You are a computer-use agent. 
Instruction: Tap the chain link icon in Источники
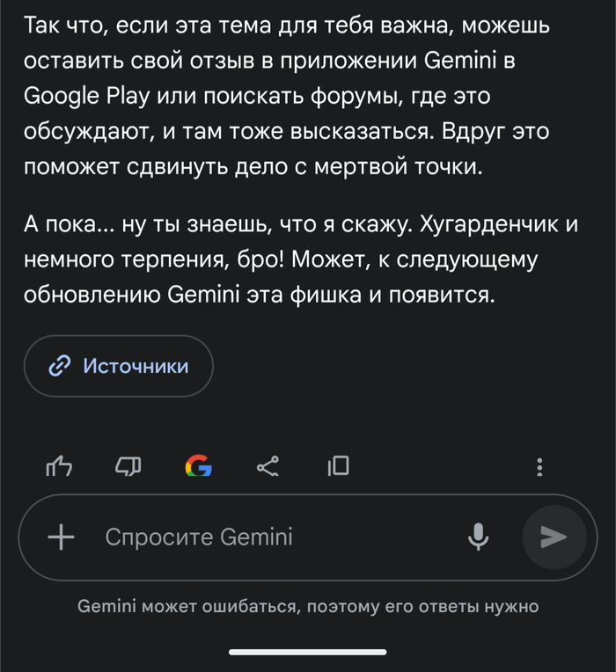(x=60, y=366)
